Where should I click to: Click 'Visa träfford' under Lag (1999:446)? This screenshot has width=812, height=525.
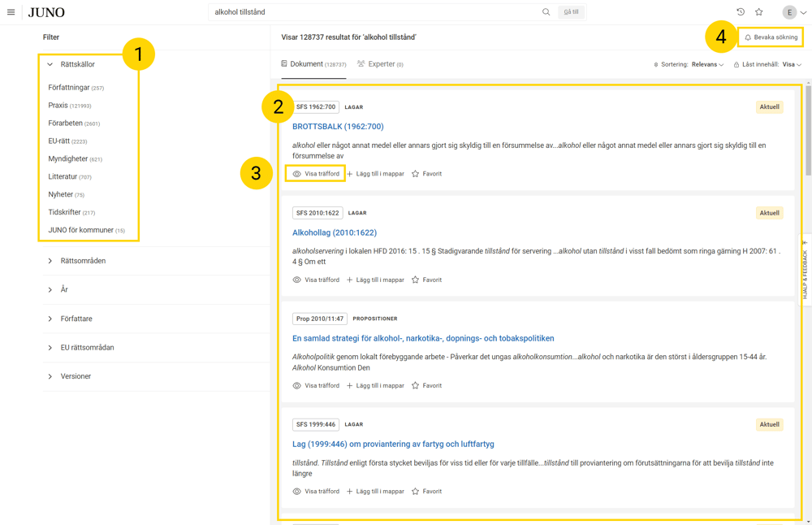[x=316, y=492]
